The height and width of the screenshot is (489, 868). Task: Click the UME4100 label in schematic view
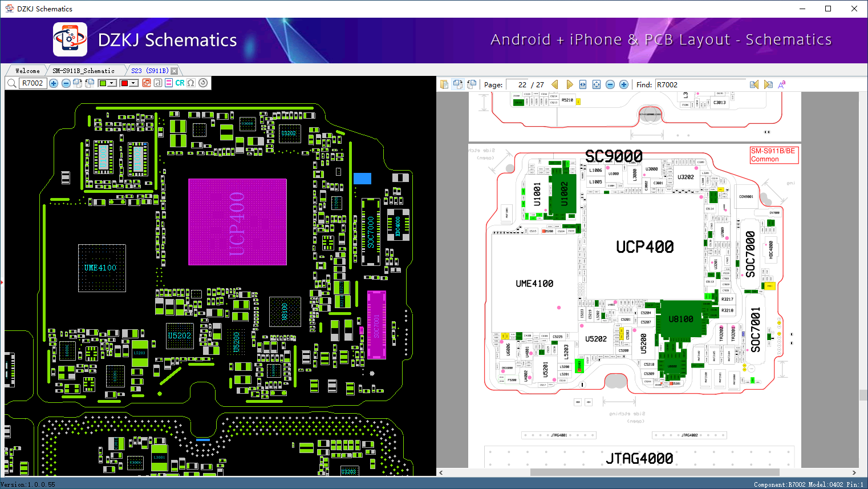(534, 284)
